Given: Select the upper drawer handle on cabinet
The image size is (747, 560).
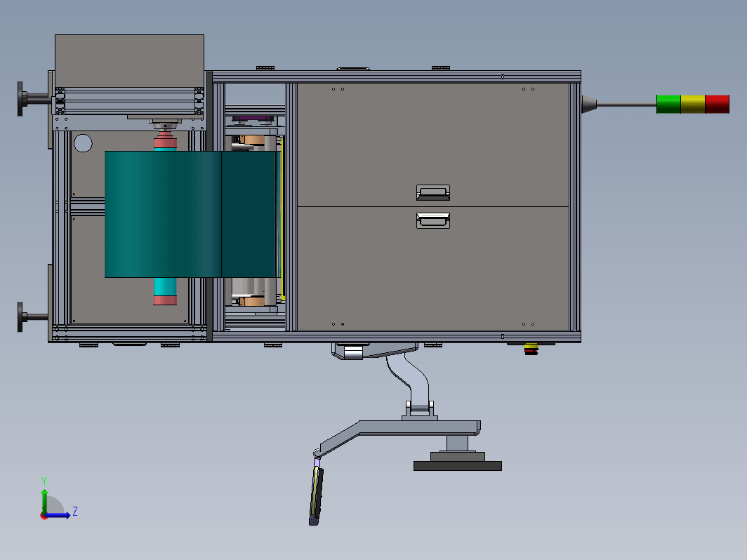Looking at the screenshot, I should [433, 192].
